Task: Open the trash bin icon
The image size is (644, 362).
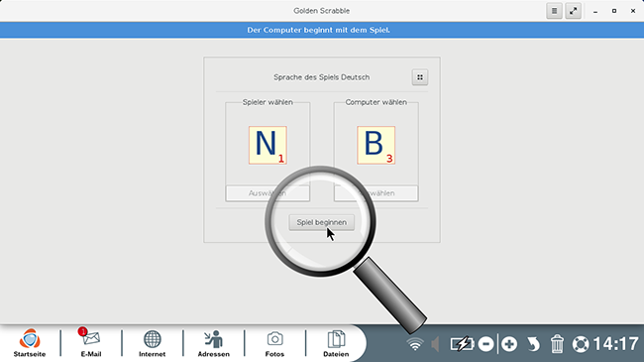Action: click(x=557, y=344)
